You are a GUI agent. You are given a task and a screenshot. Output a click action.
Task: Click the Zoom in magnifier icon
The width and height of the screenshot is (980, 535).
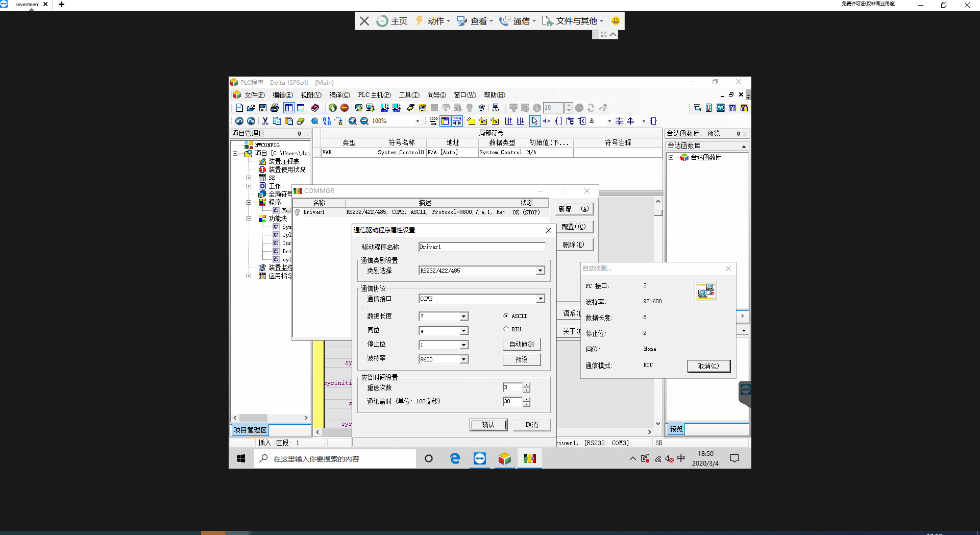click(353, 121)
